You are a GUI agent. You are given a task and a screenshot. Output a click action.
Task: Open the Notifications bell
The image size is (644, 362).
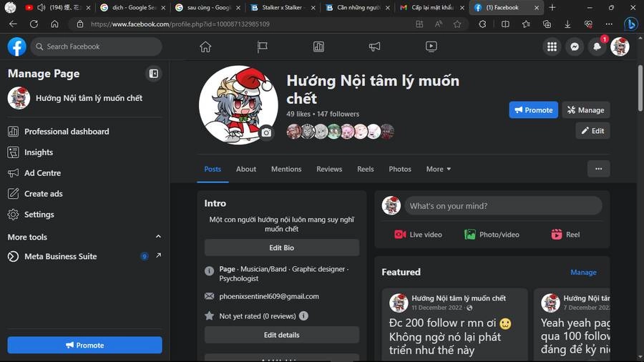[x=597, y=47]
